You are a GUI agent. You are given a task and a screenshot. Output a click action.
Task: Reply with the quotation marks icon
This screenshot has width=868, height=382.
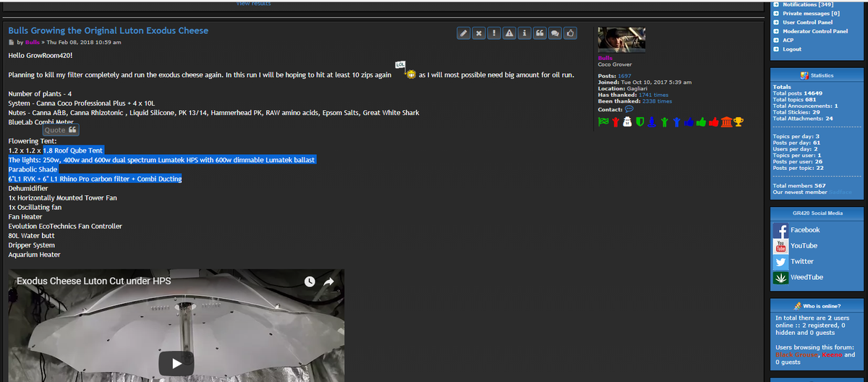[540, 33]
